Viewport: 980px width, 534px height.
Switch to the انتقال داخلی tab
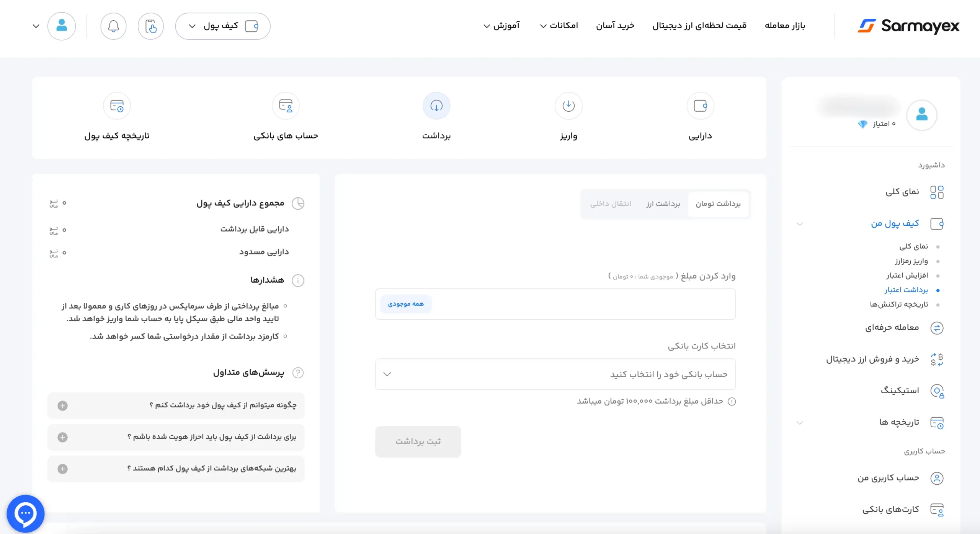(610, 204)
